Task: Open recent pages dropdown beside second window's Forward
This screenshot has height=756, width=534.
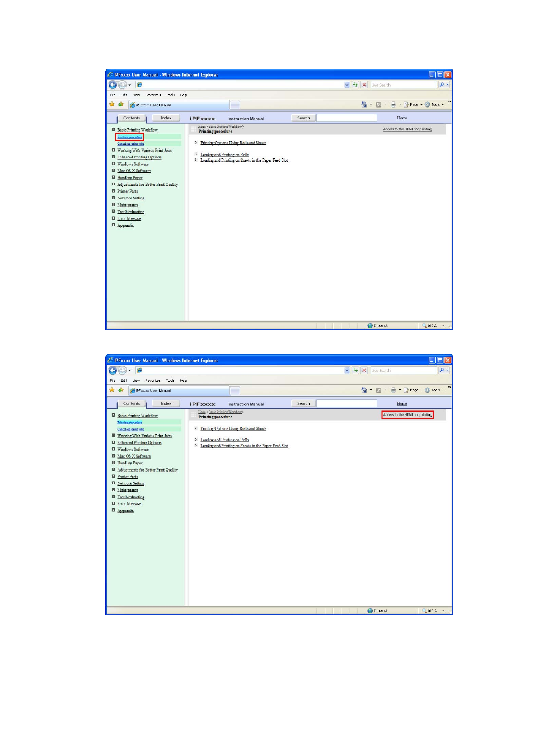Action: (130, 371)
